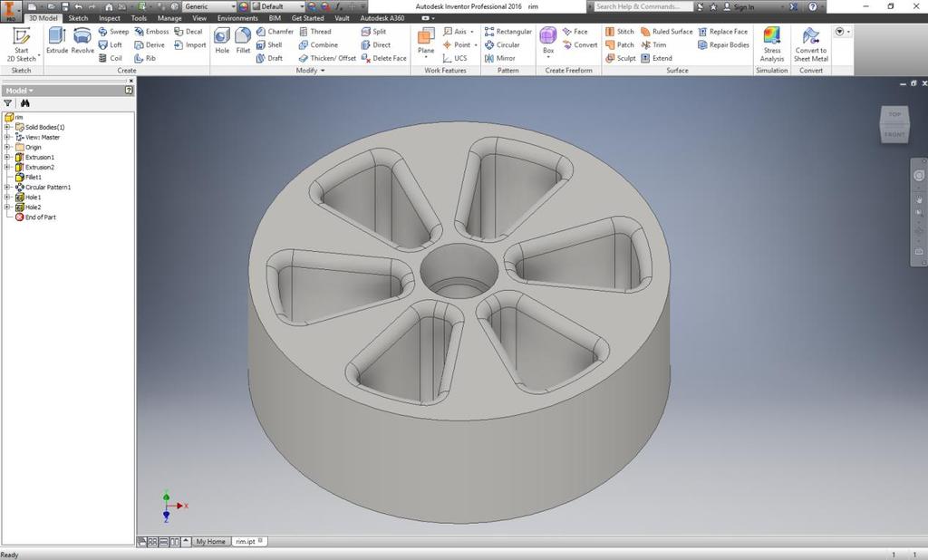Use the Combine command
The height and width of the screenshot is (560, 928).
coord(318,45)
